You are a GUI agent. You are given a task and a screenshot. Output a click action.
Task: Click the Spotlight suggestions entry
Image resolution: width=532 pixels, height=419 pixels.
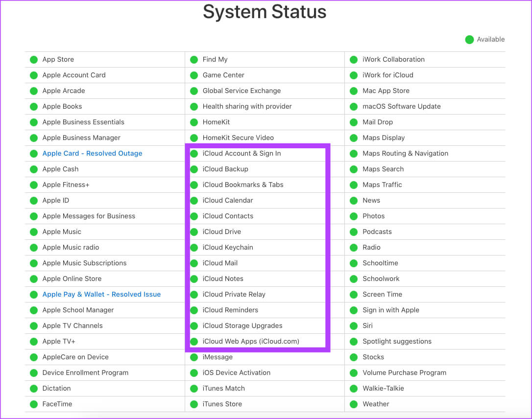397,341
